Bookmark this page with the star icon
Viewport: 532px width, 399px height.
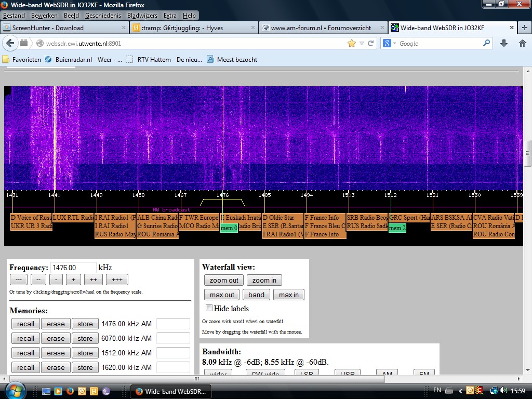pyautogui.click(x=352, y=43)
